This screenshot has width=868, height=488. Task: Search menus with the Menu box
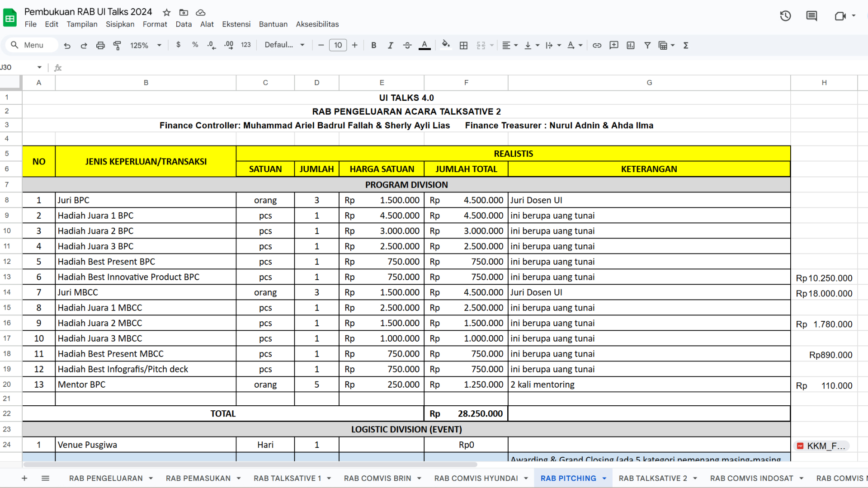[x=32, y=45]
